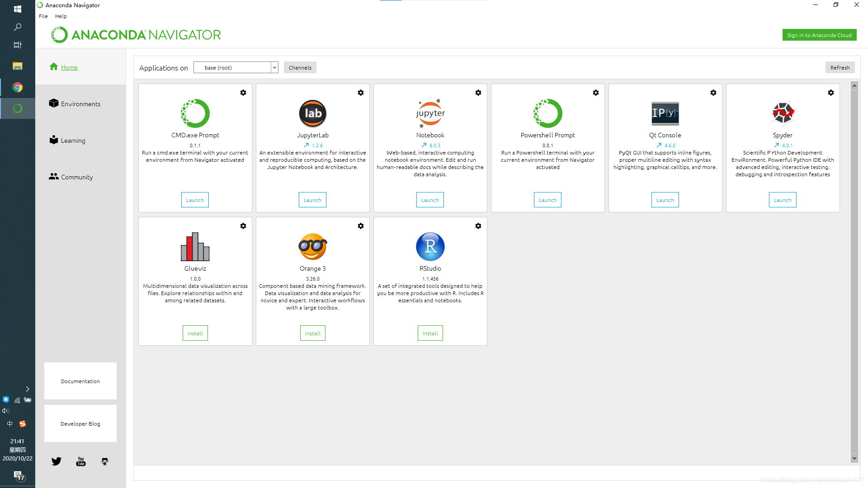Image resolution: width=868 pixels, height=488 pixels.
Task: Open Chrome from the taskbar
Action: (18, 87)
